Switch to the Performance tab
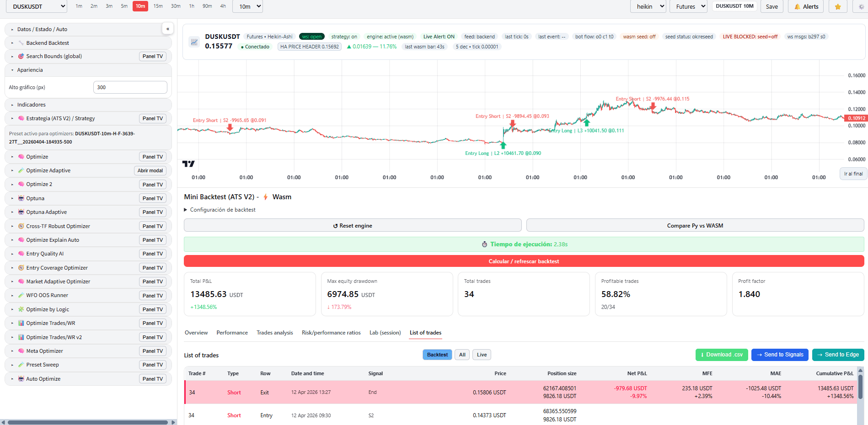 pos(232,333)
